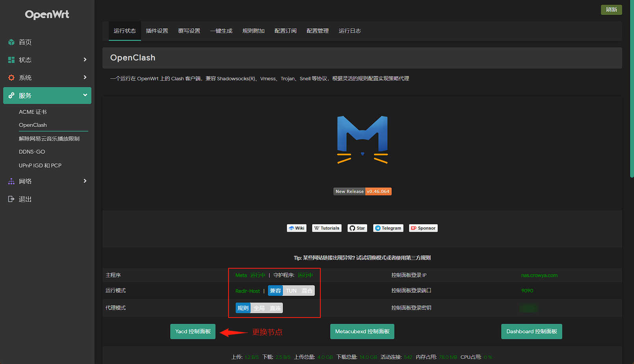Open the ACME 证书 sidebar item
The height and width of the screenshot is (364, 634).
click(33, 112)
